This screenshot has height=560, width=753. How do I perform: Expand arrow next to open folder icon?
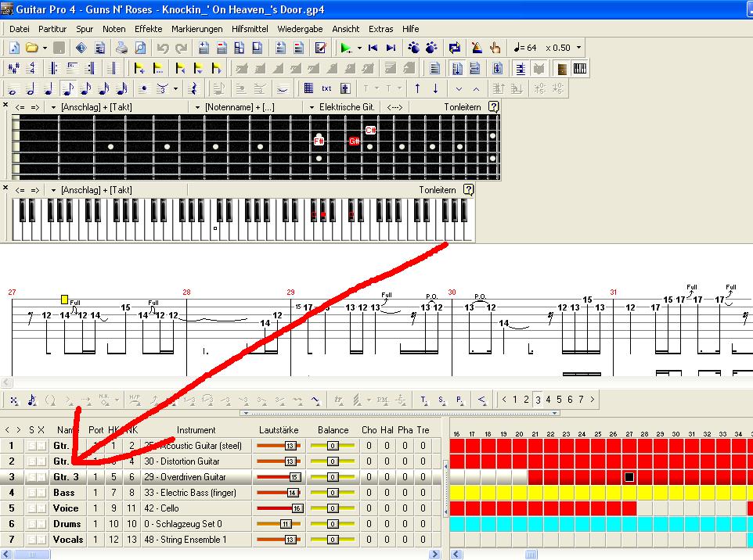pyautogui.click(x=45, y=48)
